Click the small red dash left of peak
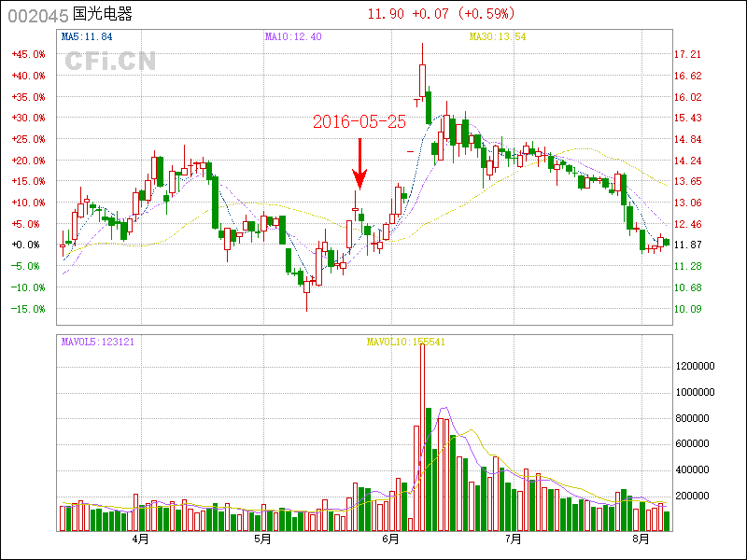This screenshot has width=747, height=560. (410, 150)
